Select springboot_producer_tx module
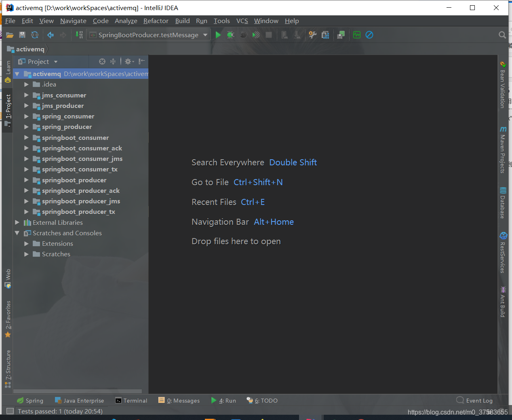Screen dimensions: 512x420 (78, 212)
